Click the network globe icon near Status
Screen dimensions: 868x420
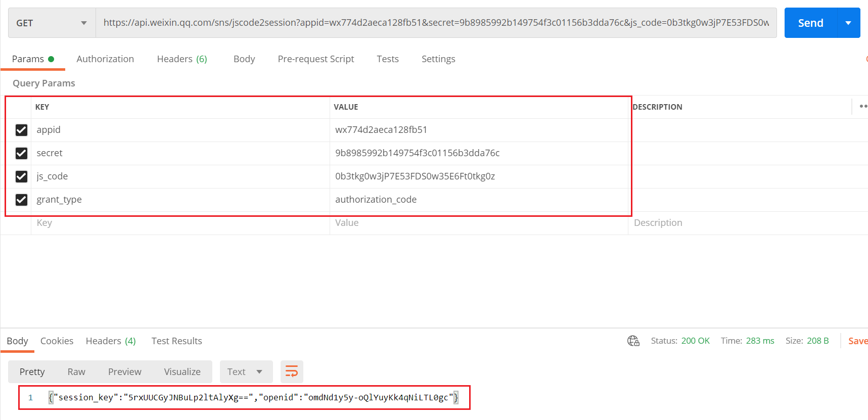[633, 341]
